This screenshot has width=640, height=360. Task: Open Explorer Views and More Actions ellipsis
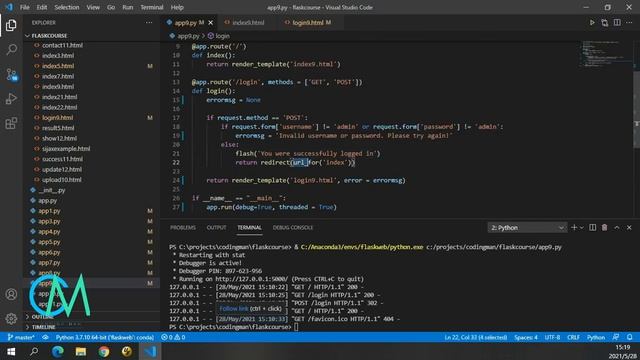[149, 22]
